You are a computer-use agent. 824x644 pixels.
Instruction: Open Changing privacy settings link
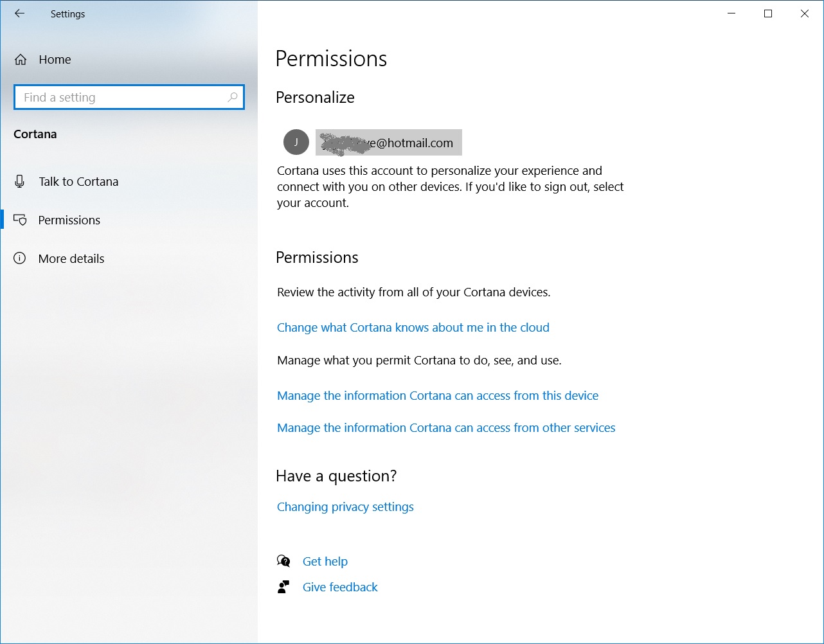pos(345,507)
